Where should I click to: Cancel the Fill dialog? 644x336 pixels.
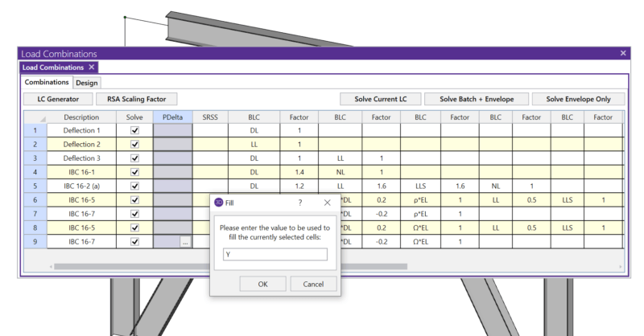coord(312,284)
